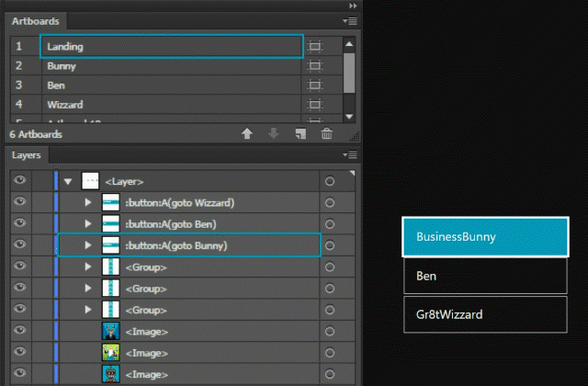Open artboard options icon for Bunny

pos(316,65)
